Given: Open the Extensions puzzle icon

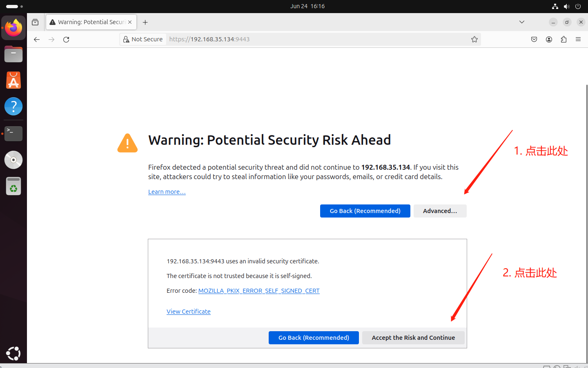Looking at the screenshot, I should click(563, 39).
